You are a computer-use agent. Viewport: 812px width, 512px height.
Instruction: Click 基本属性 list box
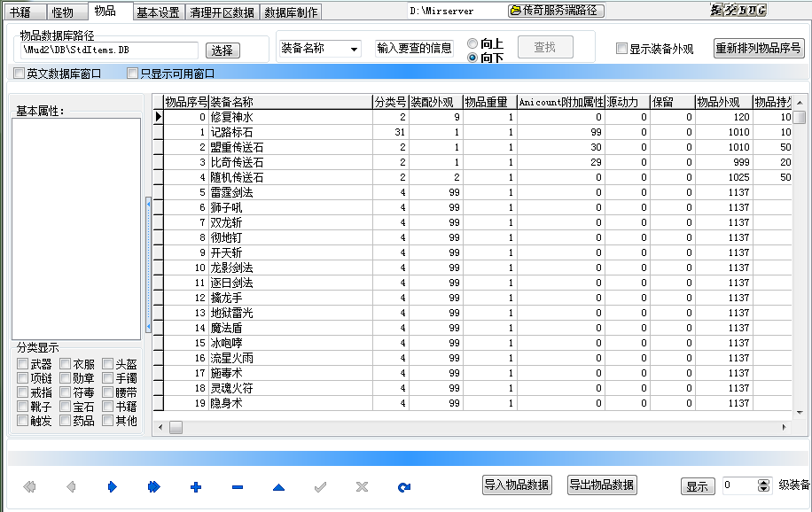(76, 229)
